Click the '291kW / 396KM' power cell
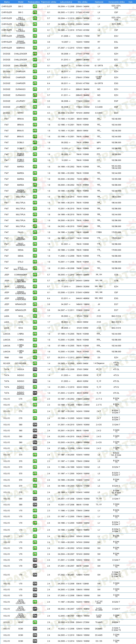The image size is (136, 644). (82, 357)
